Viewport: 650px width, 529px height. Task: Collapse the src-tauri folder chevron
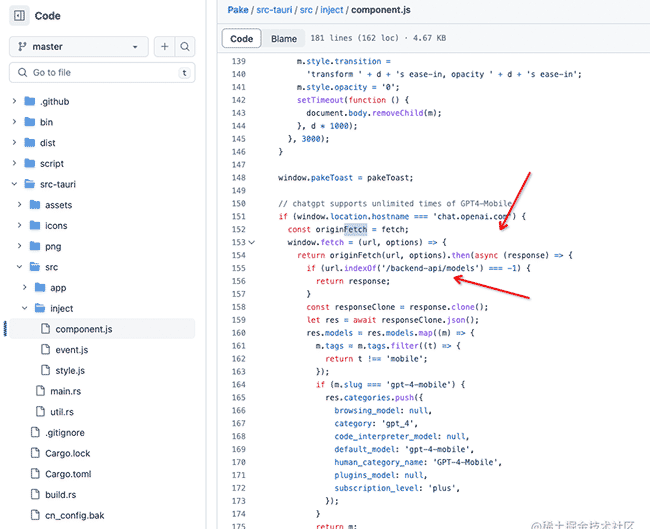[x=15, y=184]
